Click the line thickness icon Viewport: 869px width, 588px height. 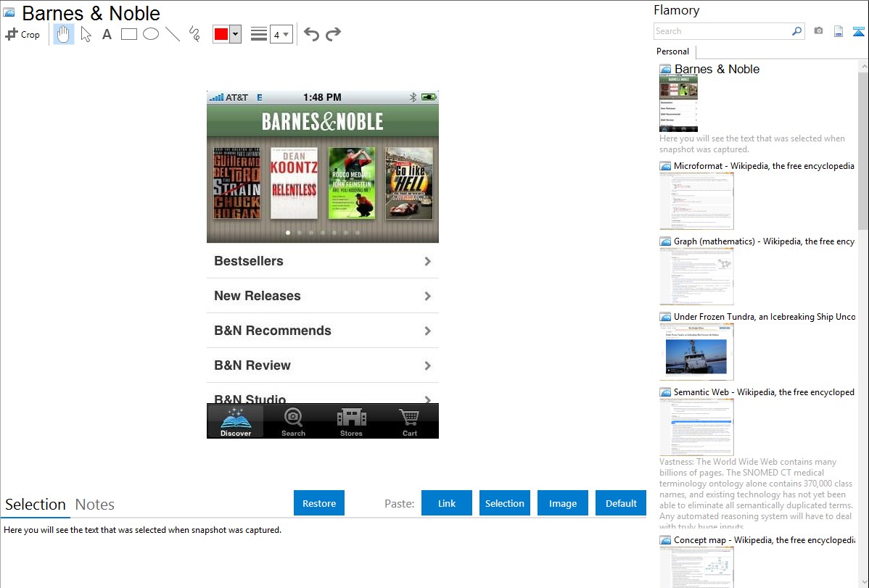(259, 34)
